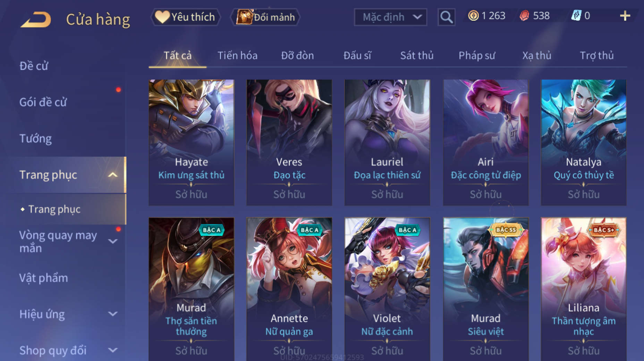Select Hayate Kim ưng sát thủ skin

tap(191, 142)
